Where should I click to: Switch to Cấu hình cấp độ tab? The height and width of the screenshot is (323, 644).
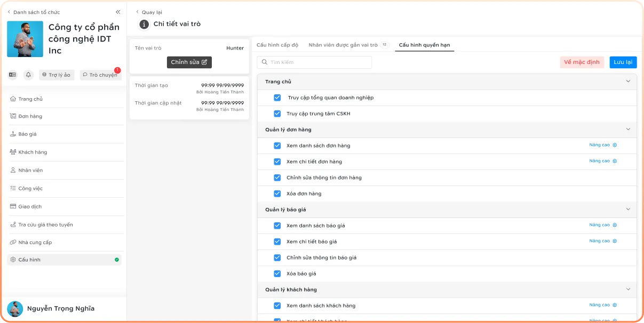(x=277, y=45)
